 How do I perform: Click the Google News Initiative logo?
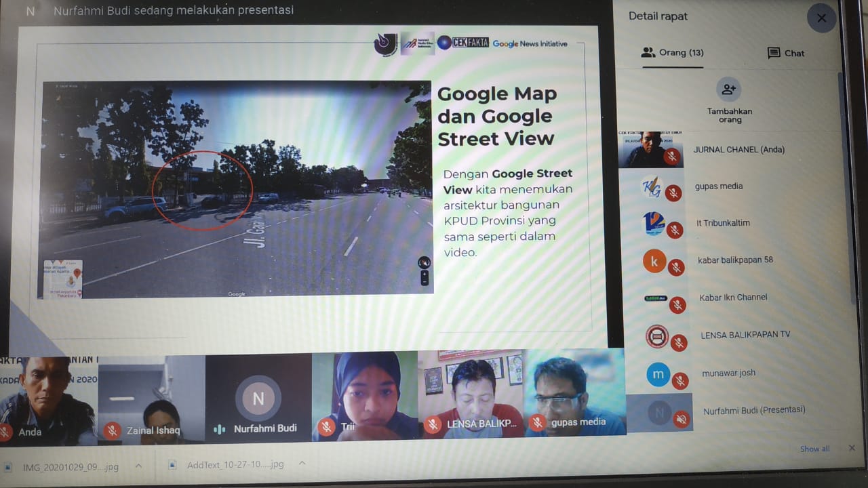pos(530,43)
